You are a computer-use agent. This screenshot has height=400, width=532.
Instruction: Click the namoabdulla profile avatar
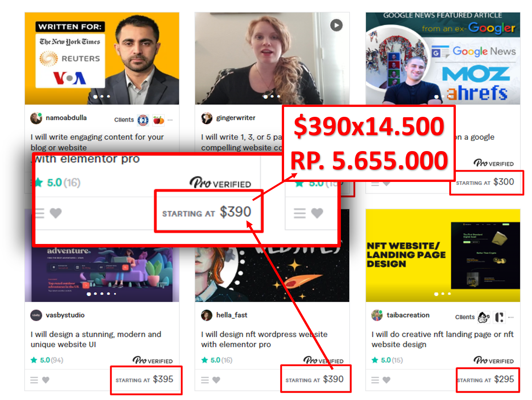tap(36, 118)
